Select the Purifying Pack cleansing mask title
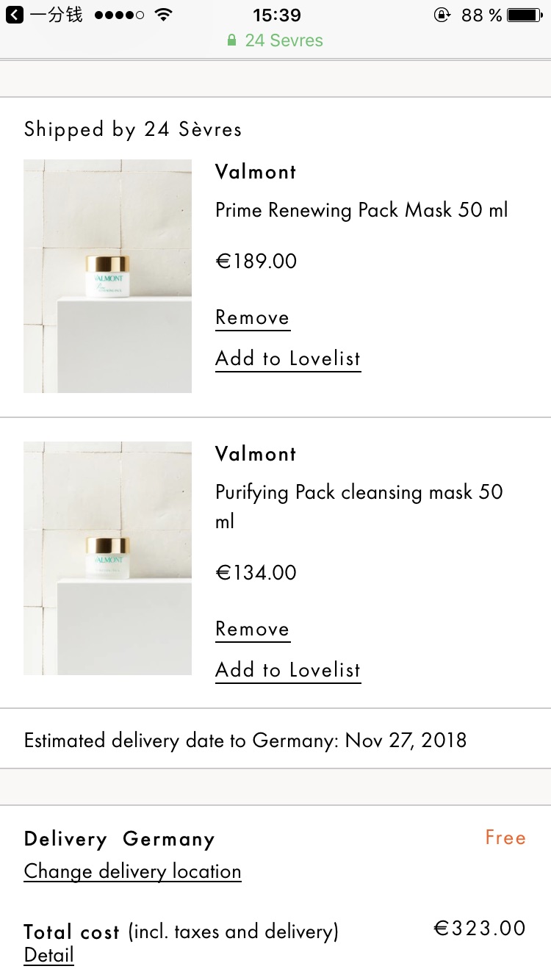 pyautogui.click(x=359, y=507)
